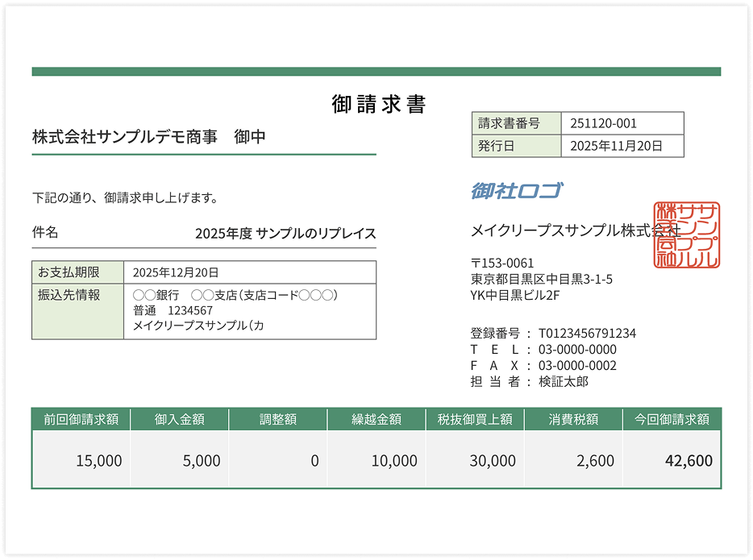The image size is (753, 560).
Task: Click the 御請求書 document title
Action: pyautogui.click(x=378, y=104)
